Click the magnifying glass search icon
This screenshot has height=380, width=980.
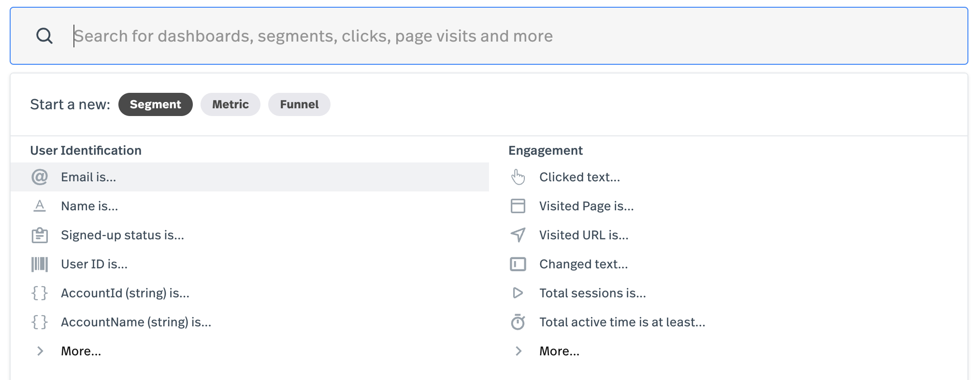pos(44,36)
